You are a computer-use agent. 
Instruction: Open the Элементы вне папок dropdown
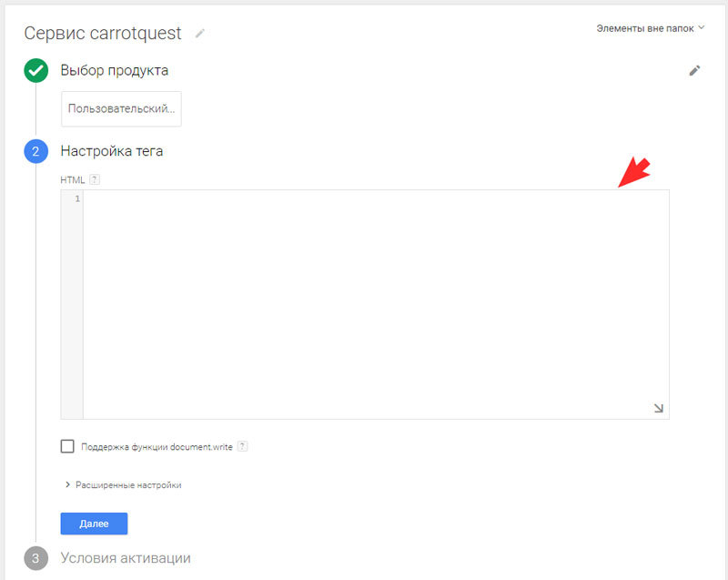click(x=651, y=28)
